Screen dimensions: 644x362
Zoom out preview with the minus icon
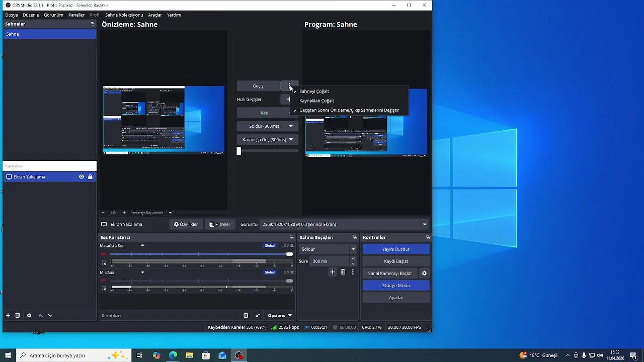pyautogui.click(x=103, y=213)
